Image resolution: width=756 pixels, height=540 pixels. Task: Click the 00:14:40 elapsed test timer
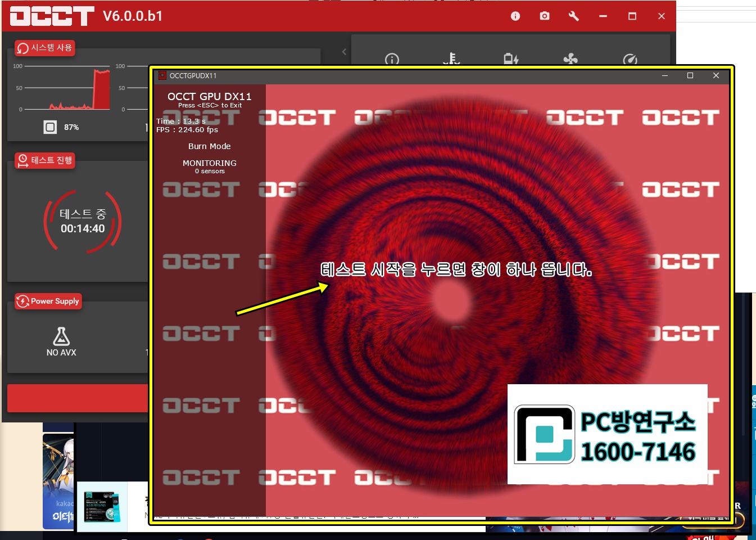coord(83,228)
